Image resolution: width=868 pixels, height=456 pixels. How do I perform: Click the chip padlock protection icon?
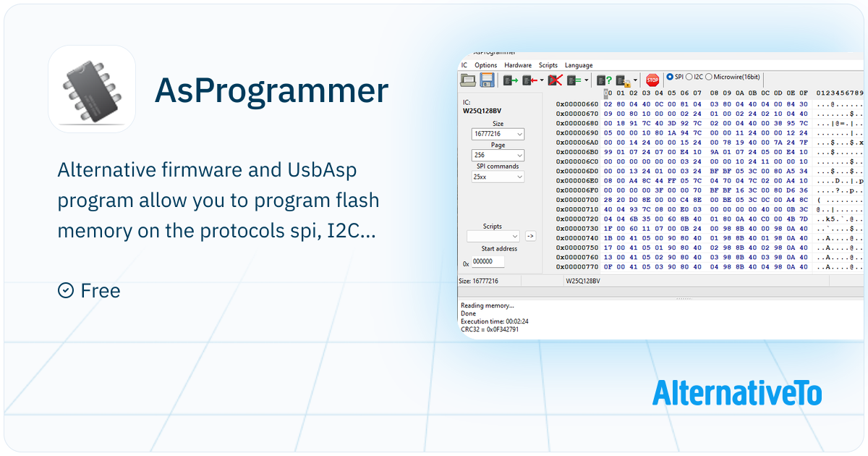622,80
